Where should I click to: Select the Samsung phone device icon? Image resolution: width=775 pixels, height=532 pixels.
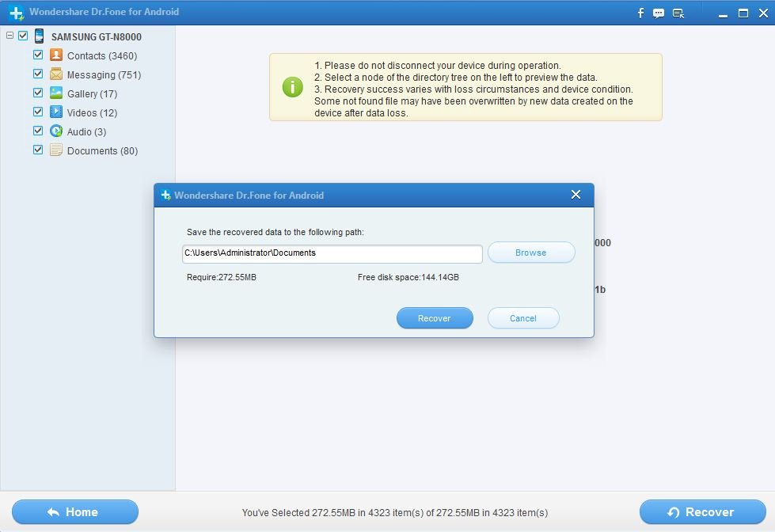(40, 36)
